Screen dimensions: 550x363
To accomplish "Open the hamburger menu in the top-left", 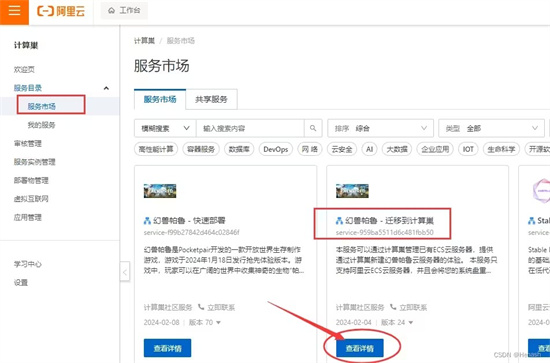I will click(x=14, y=11).
